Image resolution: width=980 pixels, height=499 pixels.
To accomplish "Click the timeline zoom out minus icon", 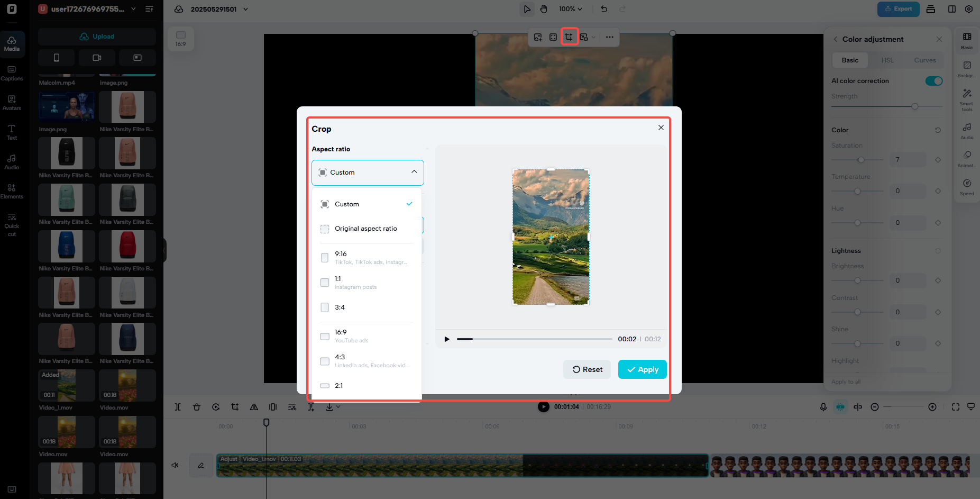I will 875,407.
